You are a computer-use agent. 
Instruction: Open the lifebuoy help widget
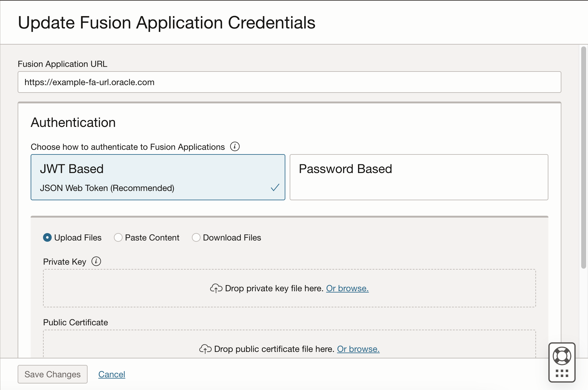562,356
